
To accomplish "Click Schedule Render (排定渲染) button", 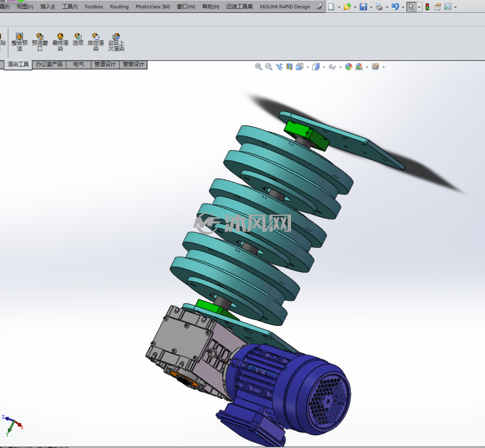I will pyautogui.click(x=96, y=42).
